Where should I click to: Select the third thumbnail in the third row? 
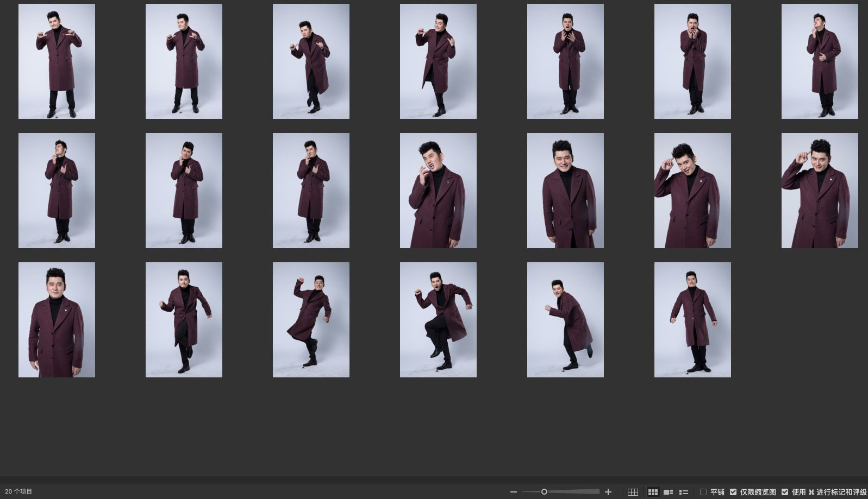(x=311, y=320)
